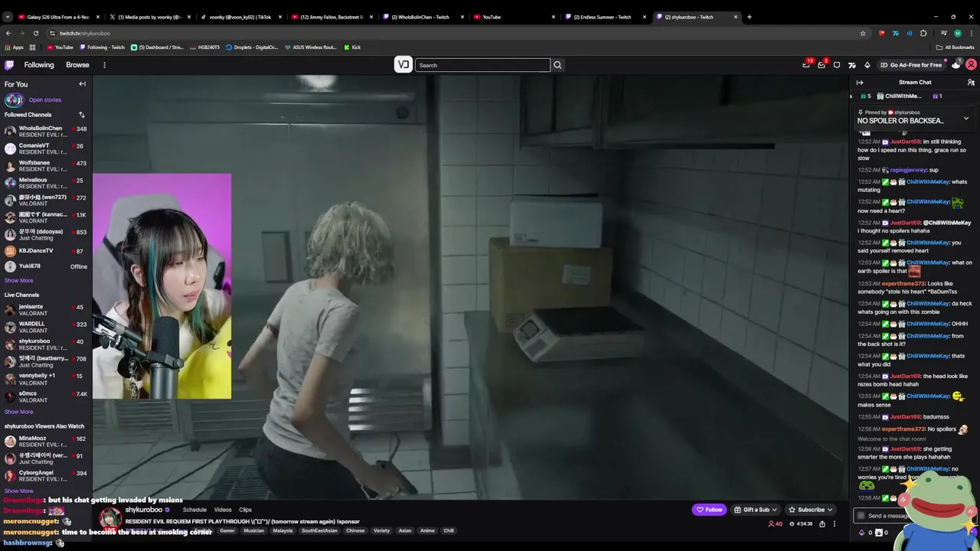980x551 pixels.
Task: Open the All Bookmarks folder
Action: coord(955,47)
